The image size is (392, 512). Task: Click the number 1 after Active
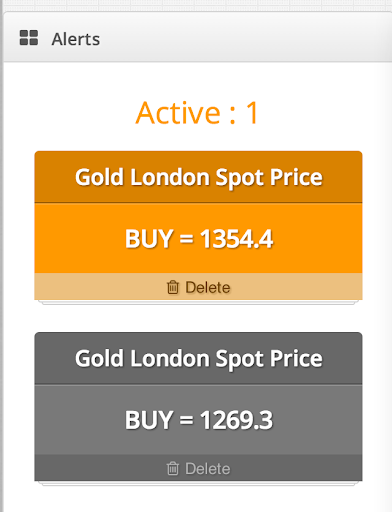click(252, 113)
